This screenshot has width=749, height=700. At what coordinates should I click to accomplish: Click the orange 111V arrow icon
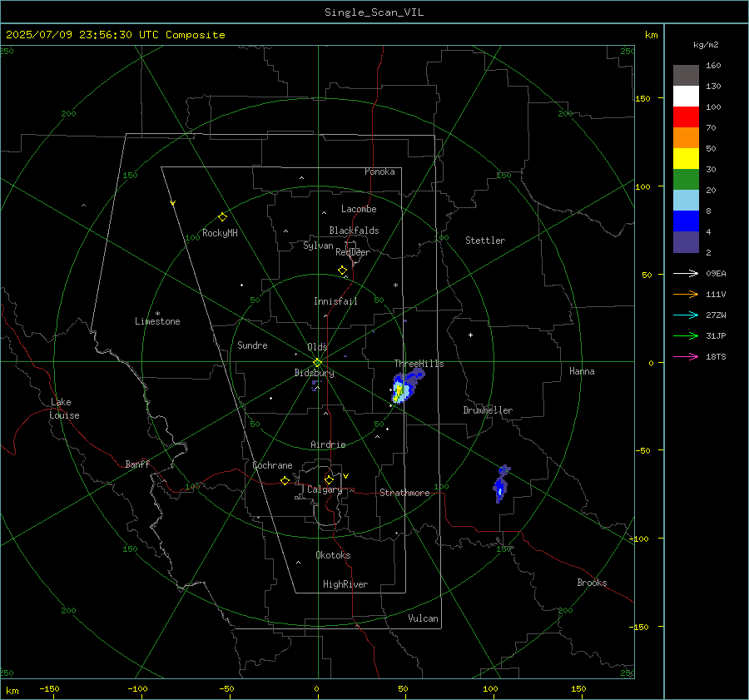[686, 295]
